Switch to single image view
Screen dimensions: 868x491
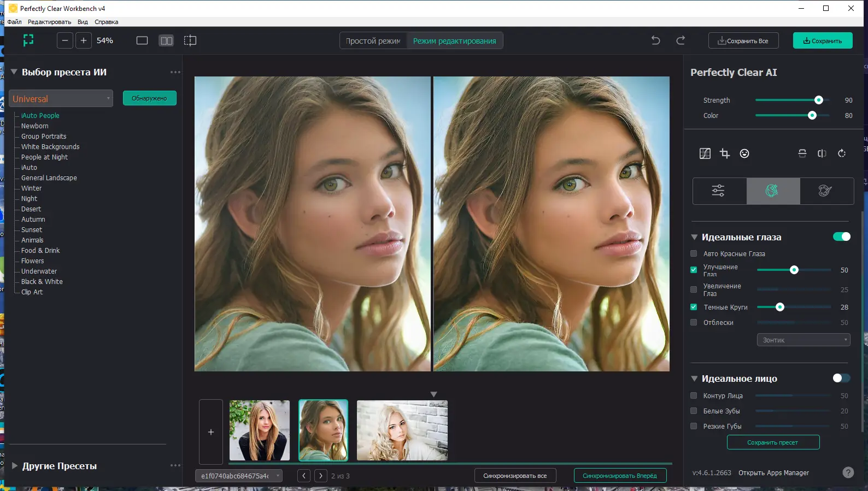[142, 40]
